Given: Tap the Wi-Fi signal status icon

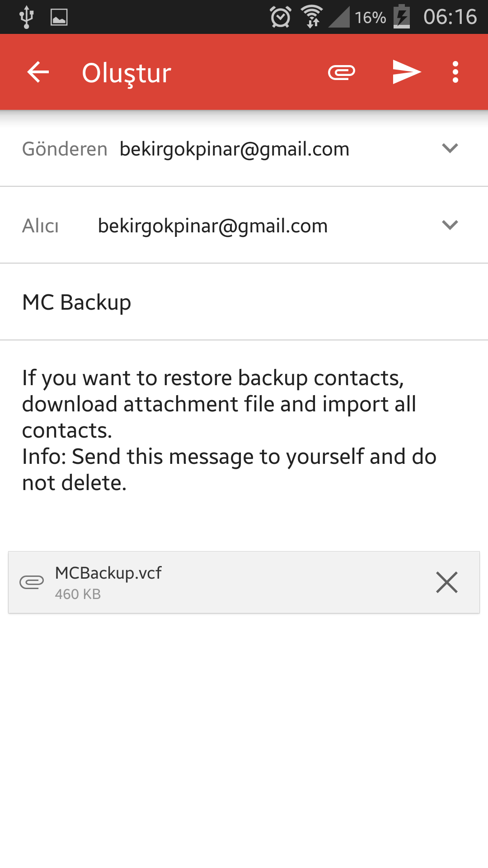Looking at the screenshot, I should (x=312, y=17).
